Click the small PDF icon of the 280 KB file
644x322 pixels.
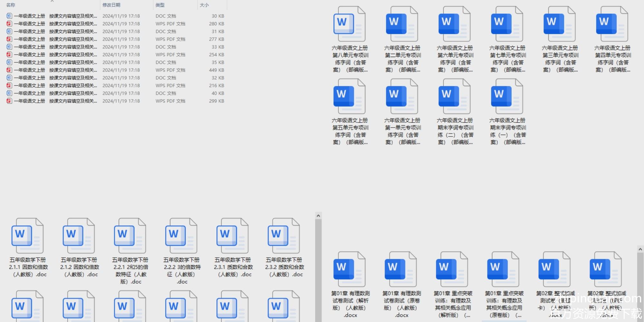pos(9,24)
